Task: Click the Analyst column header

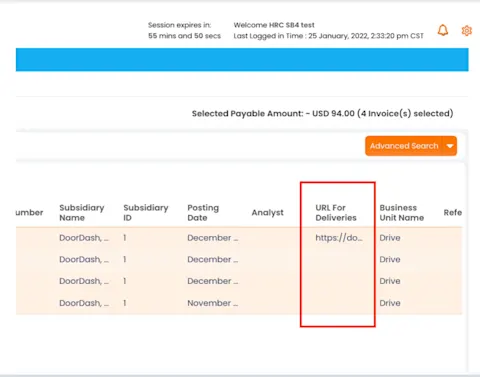Action: pyautogui.click(x=267, y=213)
